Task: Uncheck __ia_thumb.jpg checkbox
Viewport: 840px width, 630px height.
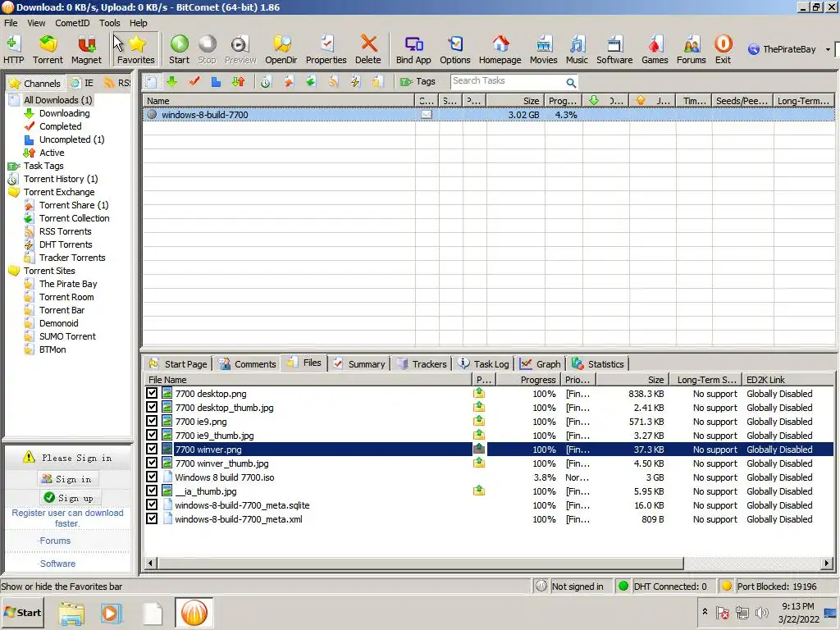Action: [x=152, y=491]
